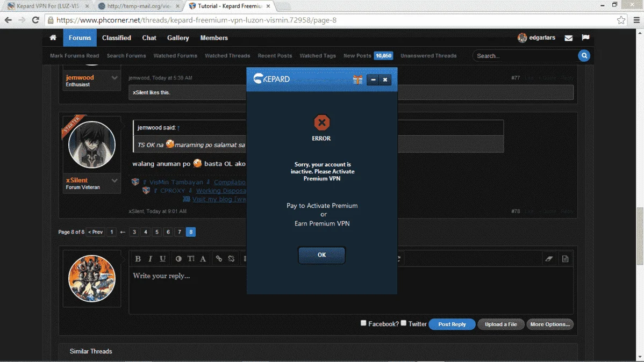Toggle underline formatting in reply editor

pos(163,258)
